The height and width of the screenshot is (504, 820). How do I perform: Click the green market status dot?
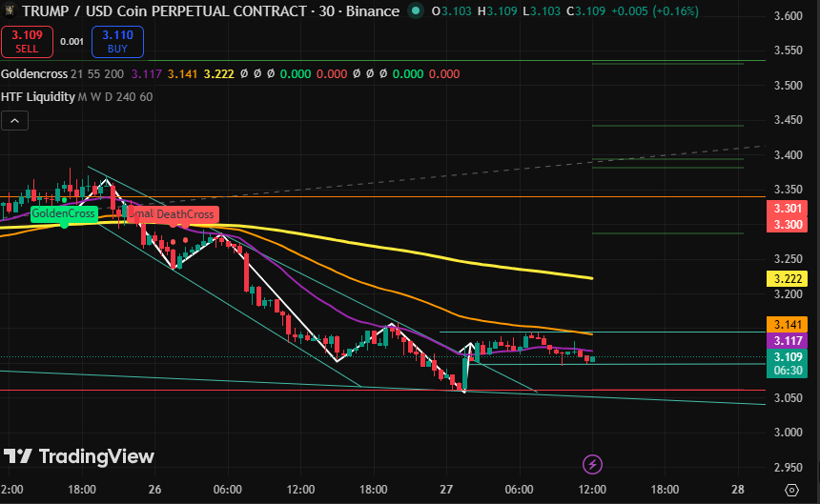(416, 10)
